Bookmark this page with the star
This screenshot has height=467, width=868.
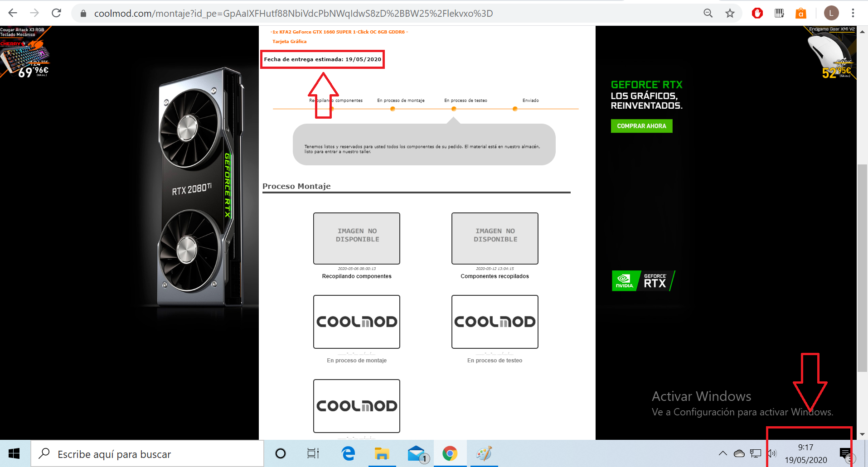tap(730, 13)
